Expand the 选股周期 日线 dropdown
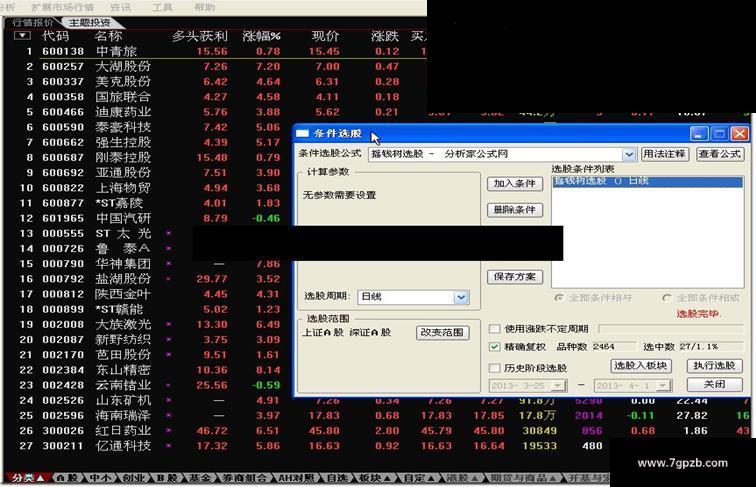This screenshot has height=487, width=756. click(x=461, y=297)
